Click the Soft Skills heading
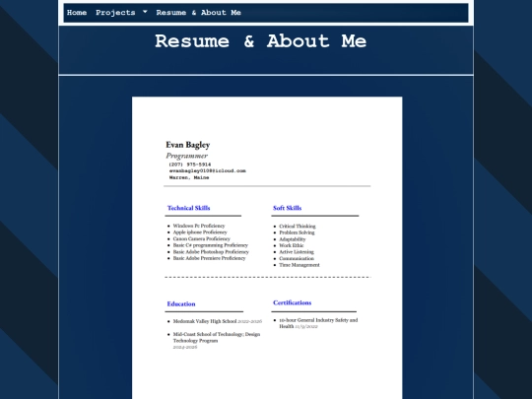Image resolution: width=532 pixels, height=399 pixels. click(x=287, y=208)
